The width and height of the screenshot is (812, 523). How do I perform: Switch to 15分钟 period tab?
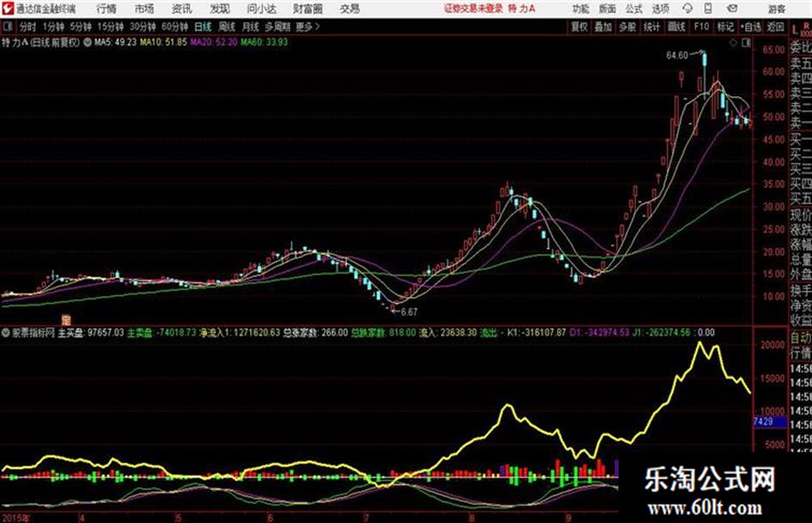point(110,27)
